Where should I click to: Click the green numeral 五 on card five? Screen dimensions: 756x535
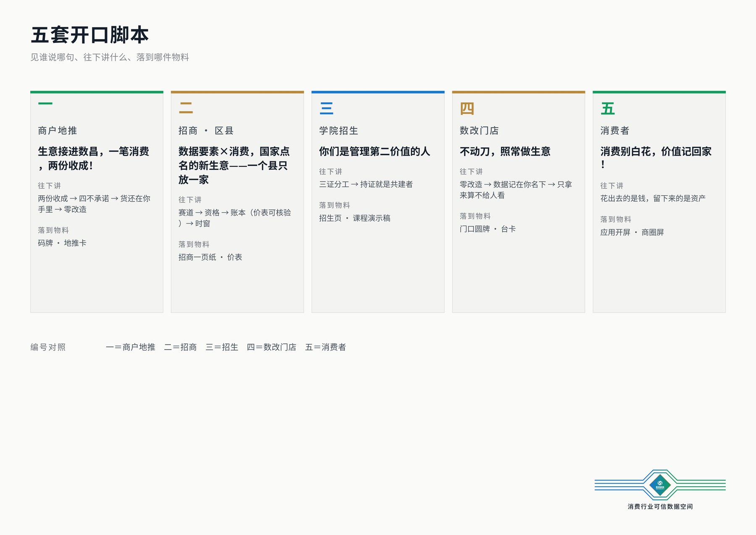coord(607,108)
